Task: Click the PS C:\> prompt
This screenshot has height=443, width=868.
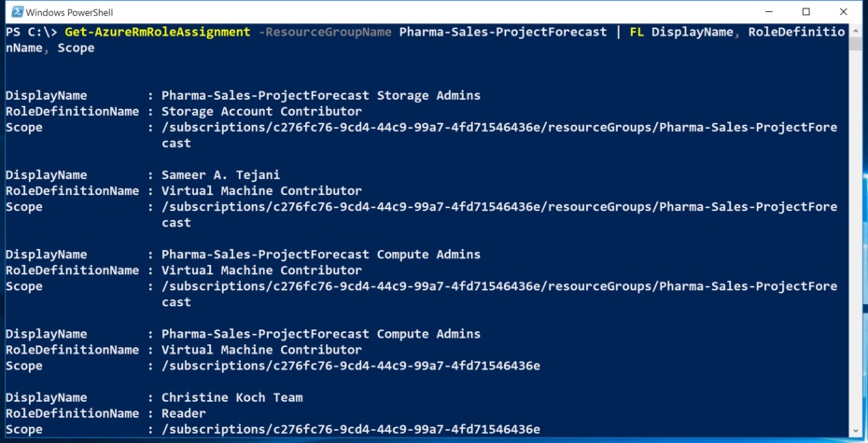Action: (x=31, y=32)
